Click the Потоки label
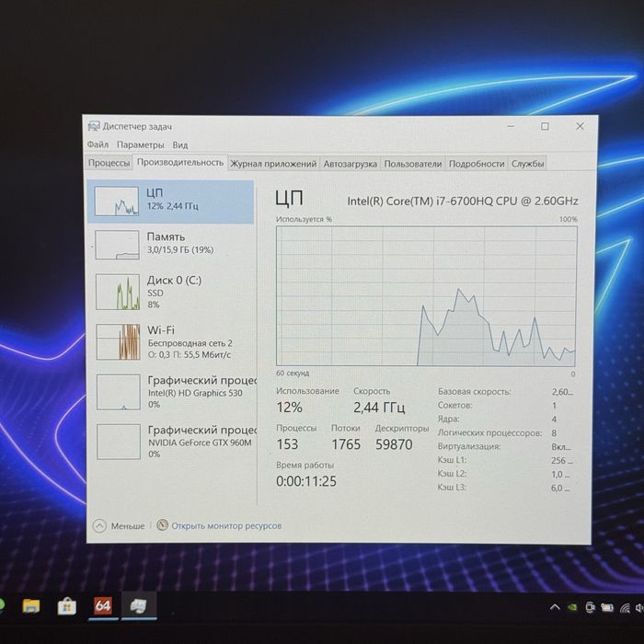The width and height of the screenshot is (644, 644). 345,428
